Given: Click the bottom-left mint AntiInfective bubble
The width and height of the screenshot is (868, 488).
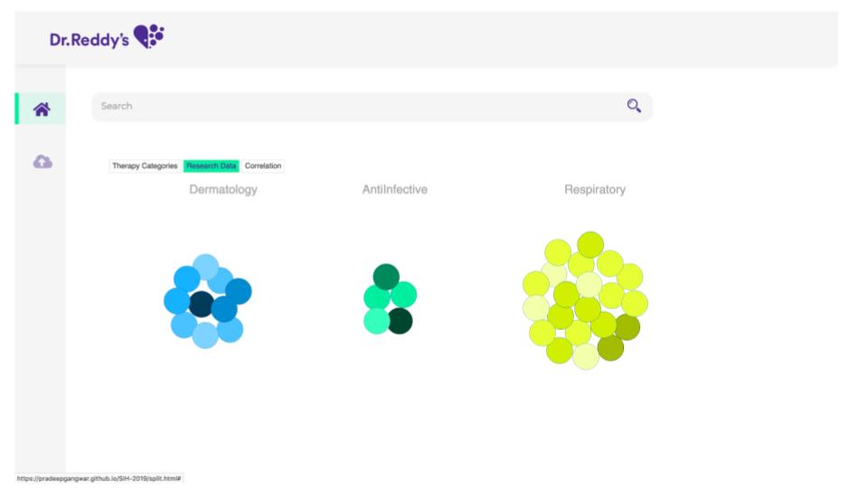Looking at the screenshot, I should click(376, 321).
